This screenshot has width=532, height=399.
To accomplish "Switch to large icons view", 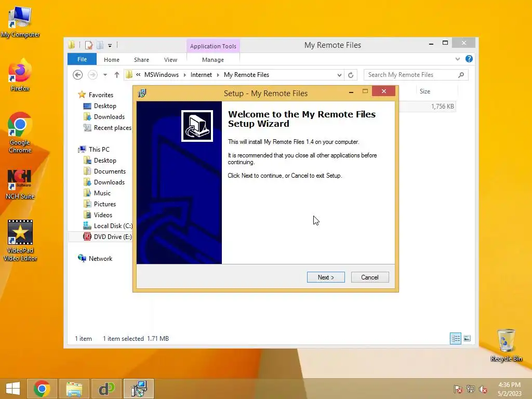I will [467, 338].
